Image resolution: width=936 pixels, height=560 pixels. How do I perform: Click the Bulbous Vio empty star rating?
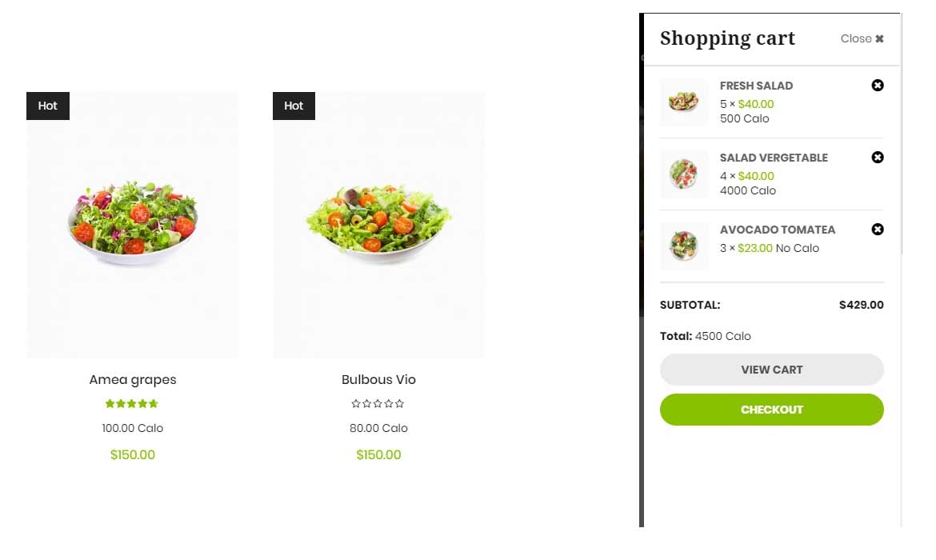[378, 404]
